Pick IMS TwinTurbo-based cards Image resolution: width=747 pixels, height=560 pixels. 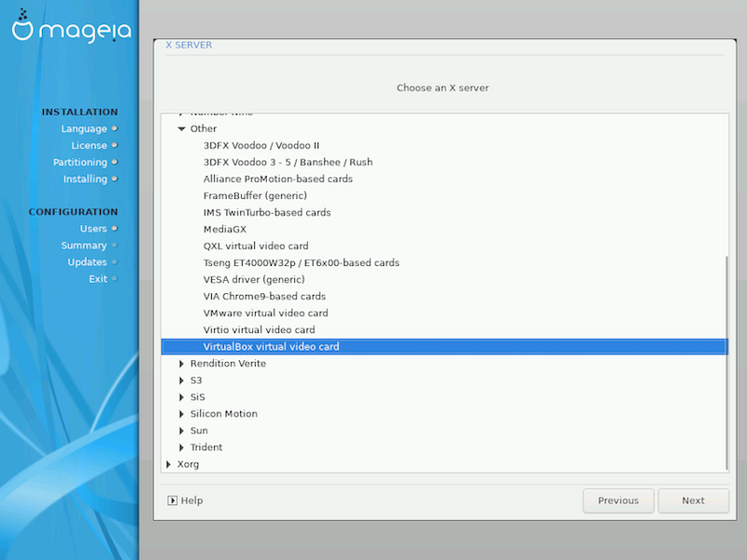pyautogui.click(x=267, y=213)
